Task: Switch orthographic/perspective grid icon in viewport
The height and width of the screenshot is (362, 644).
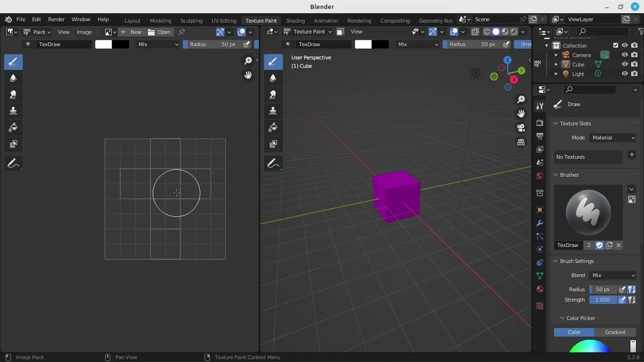Action: pos(521,142)
